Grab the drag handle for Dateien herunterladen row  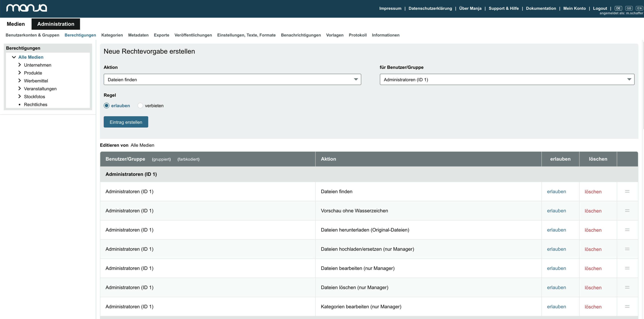[627, 230]
